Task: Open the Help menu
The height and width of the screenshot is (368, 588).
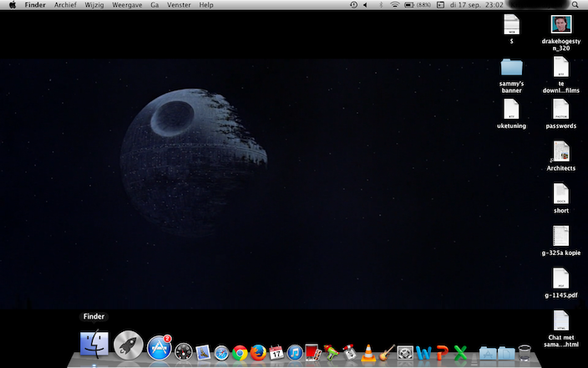Action: click(x=206, y=5)
